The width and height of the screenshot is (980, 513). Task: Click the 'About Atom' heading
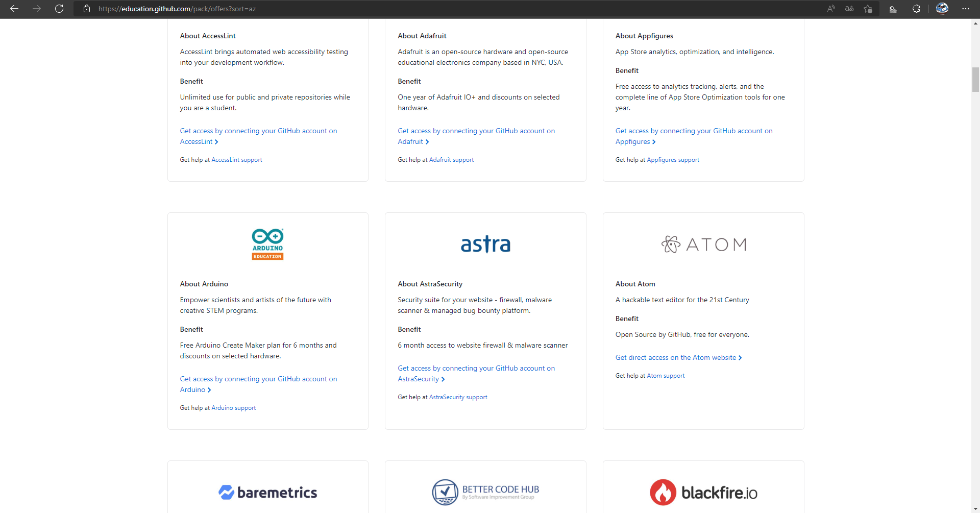pos(635,284)
